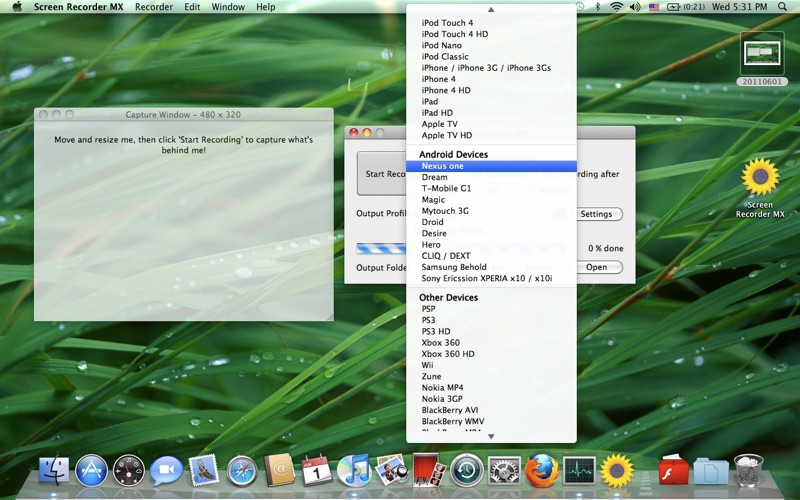This screenshot has width=800, height=500.
Task: Click the Wi-Fi status icon
Action: pos(616,7)
